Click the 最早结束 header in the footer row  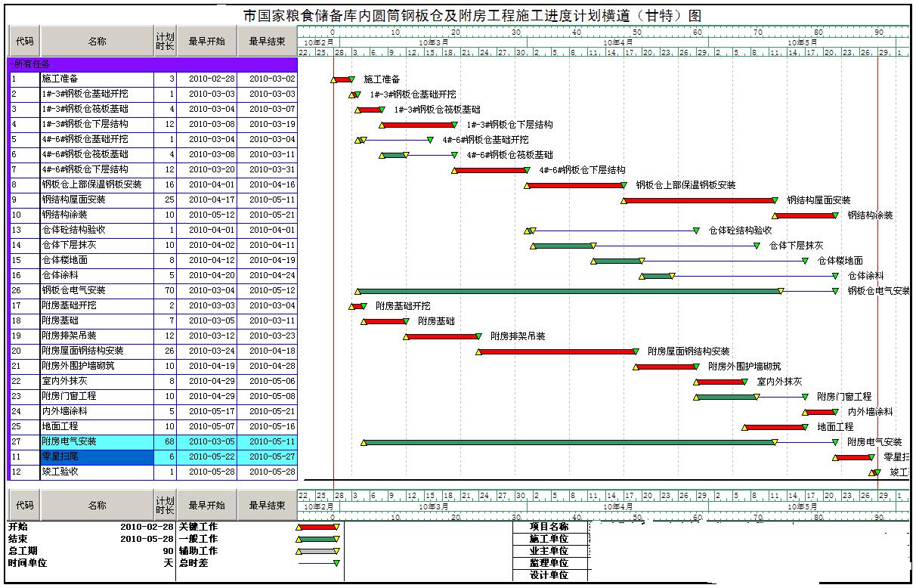coord(267,505)
